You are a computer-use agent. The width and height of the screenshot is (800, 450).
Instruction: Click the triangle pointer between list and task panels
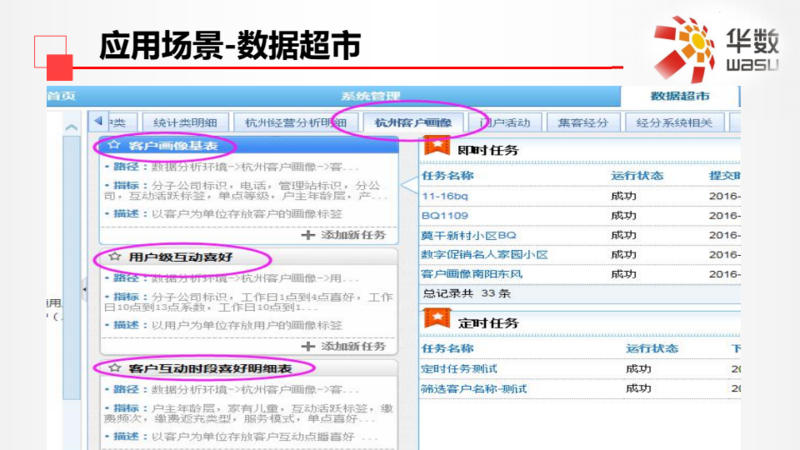(x=409, y=186)
